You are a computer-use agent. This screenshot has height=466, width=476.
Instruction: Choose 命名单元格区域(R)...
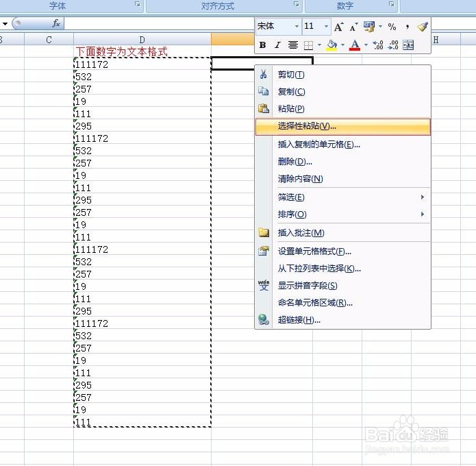[x=342, y=303]
